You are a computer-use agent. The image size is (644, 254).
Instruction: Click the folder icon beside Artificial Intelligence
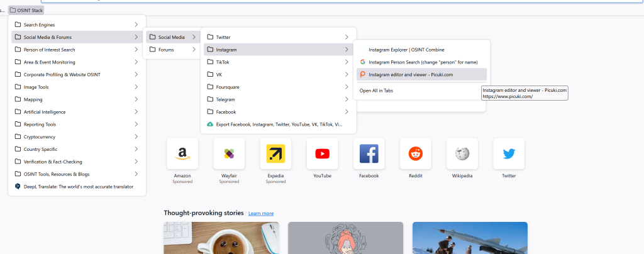(x=18, y=112)
